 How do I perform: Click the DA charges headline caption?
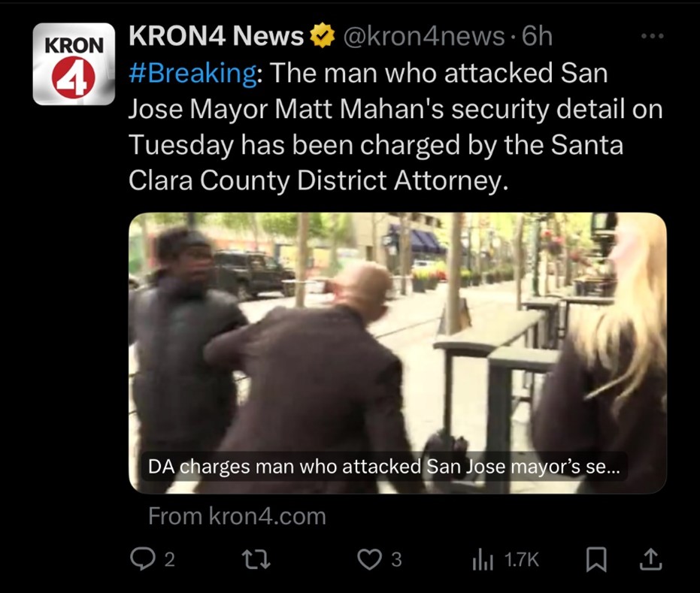(x=384, y=467)
